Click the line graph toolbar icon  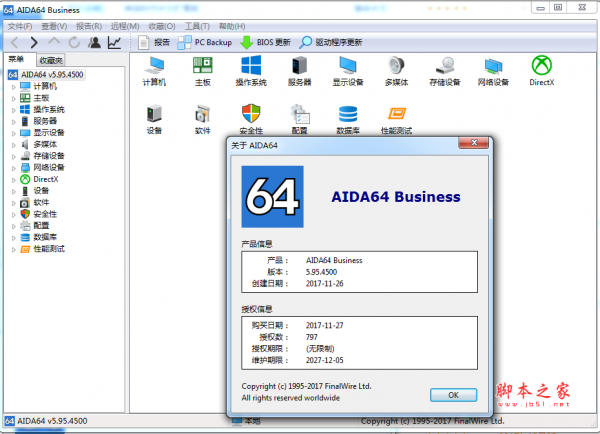click(x=114, y=42)
